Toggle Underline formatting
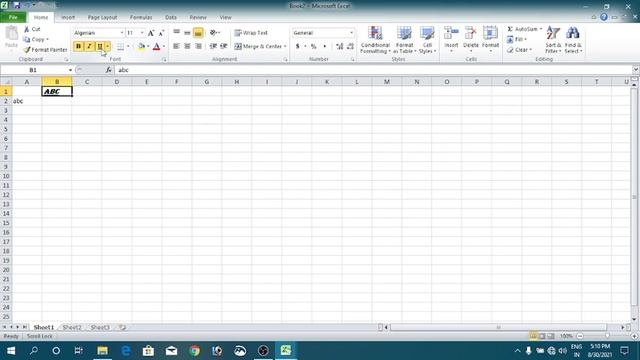The image size is (640, 360). point(100,47)
